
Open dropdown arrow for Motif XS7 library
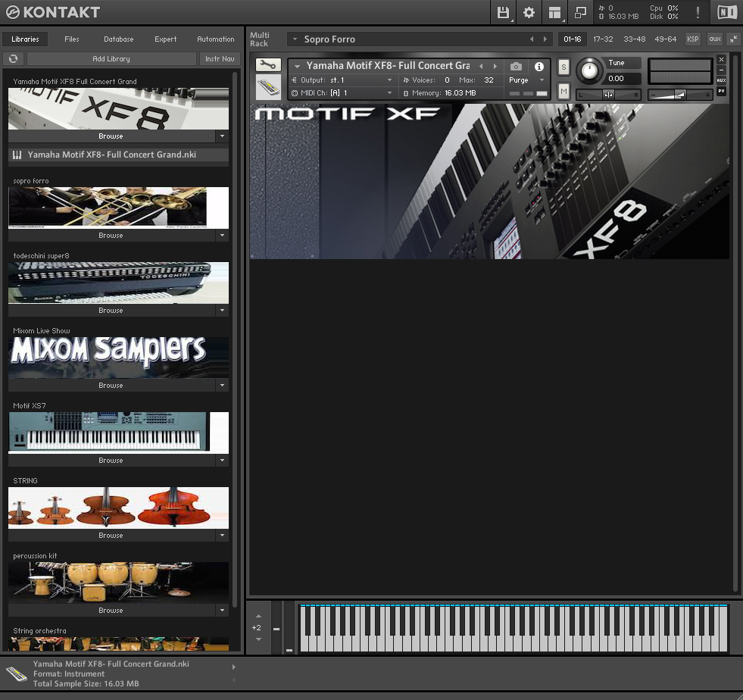point(222,460)
